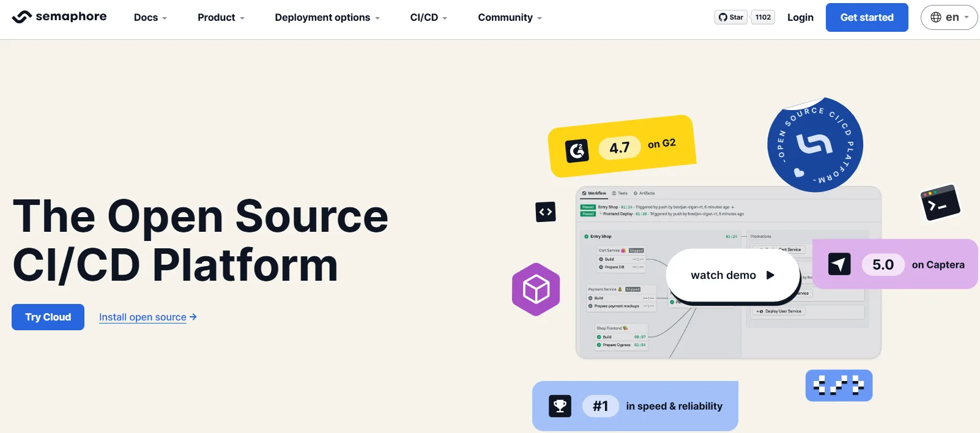This screenshot has height=433, width=980.
Task: Click the Semaphore logo in header
Action: point(59,17)
